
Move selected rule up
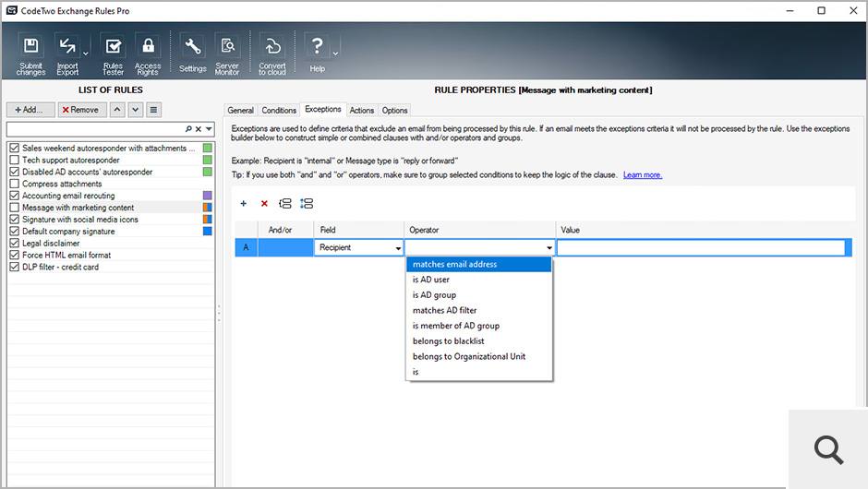pos(116,110)
